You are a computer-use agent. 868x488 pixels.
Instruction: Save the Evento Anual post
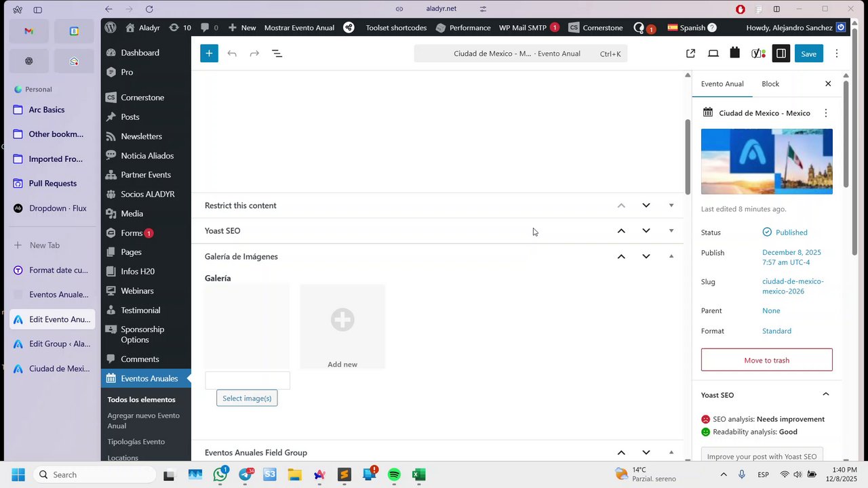point(808,54)
